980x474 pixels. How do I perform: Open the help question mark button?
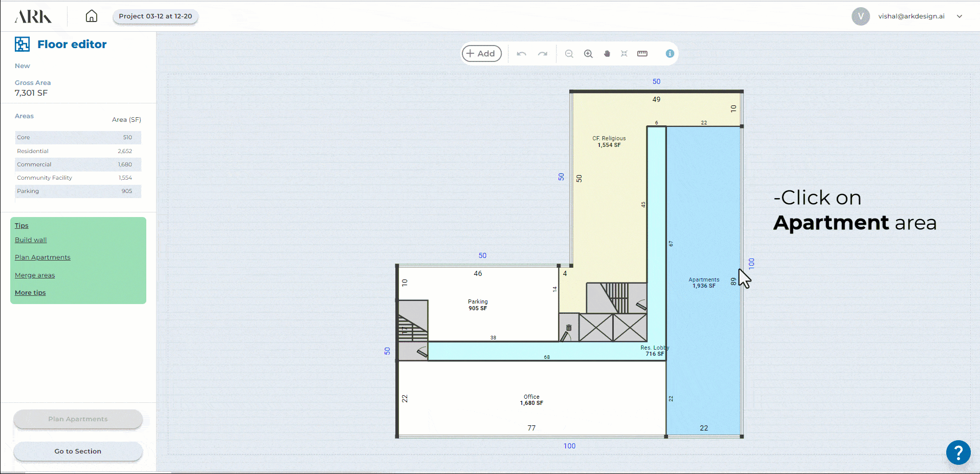coord(958,453)
